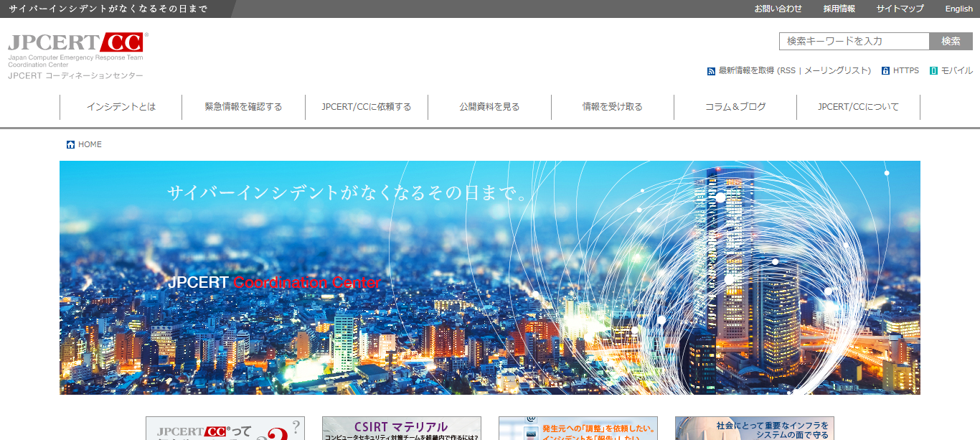Screen dimensions: 980x440
Task: Click the HTTPS lock icon
Action: (885, 71)
